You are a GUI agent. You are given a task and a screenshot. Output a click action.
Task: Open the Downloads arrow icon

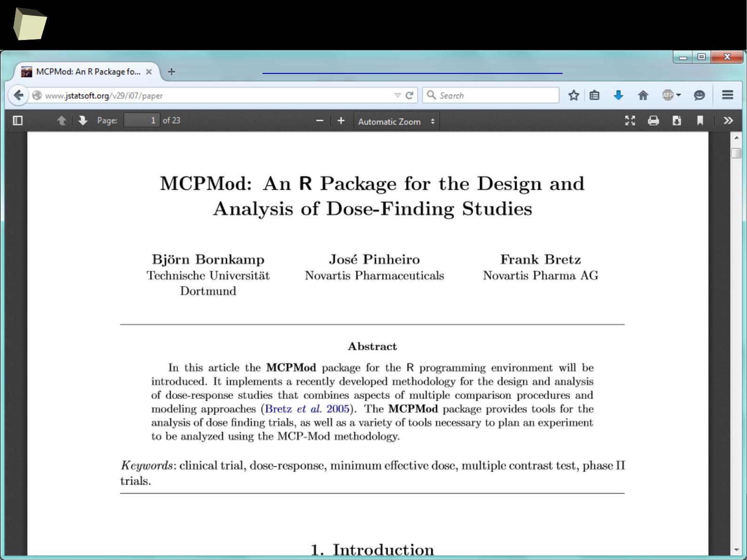pyautogui.click(x=619, y=96)
